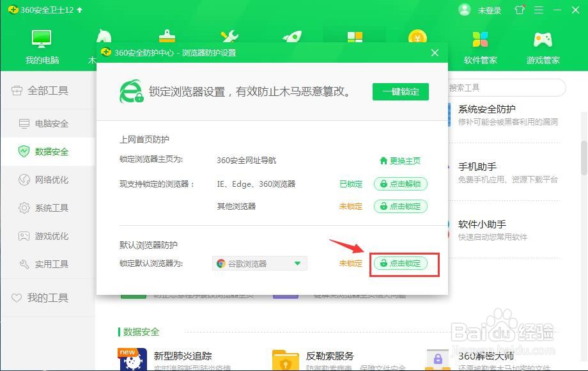Screen dimensions: 588x371
Task: Open 系统安全防护 tool entry
Action: click(x=508, y=115)
